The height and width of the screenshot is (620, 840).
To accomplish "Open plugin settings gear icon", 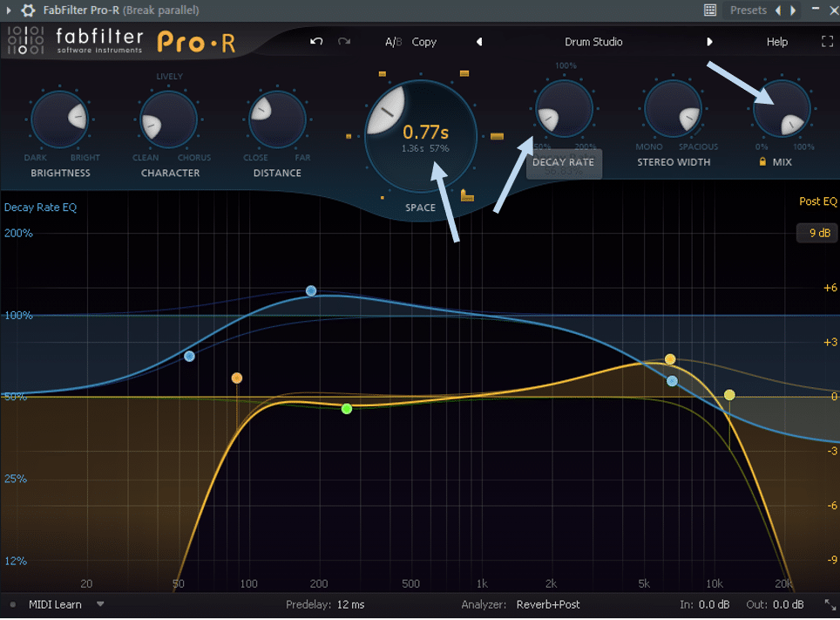I will pos(28,10).
